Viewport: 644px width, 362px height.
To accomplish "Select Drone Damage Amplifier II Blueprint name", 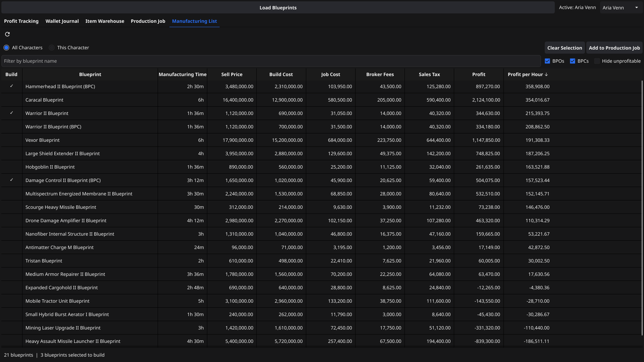I will (66, 221).
